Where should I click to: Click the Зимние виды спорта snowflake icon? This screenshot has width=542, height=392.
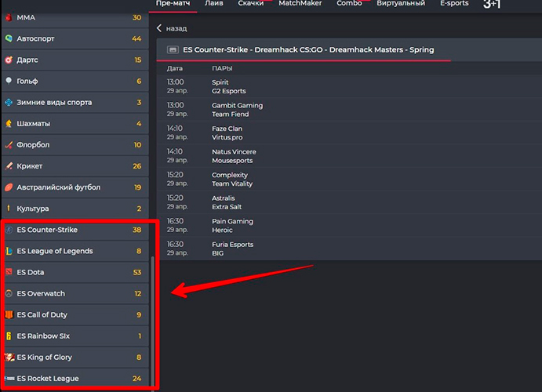(9, 102)
